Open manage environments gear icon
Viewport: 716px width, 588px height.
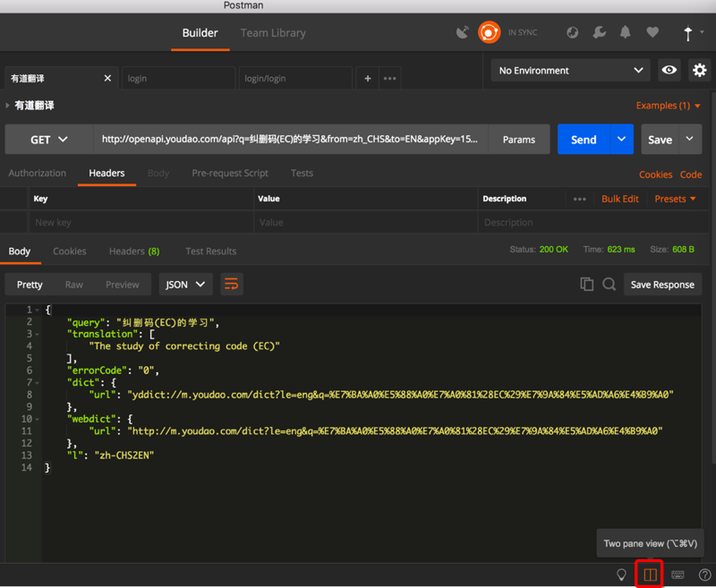(699, 71)
